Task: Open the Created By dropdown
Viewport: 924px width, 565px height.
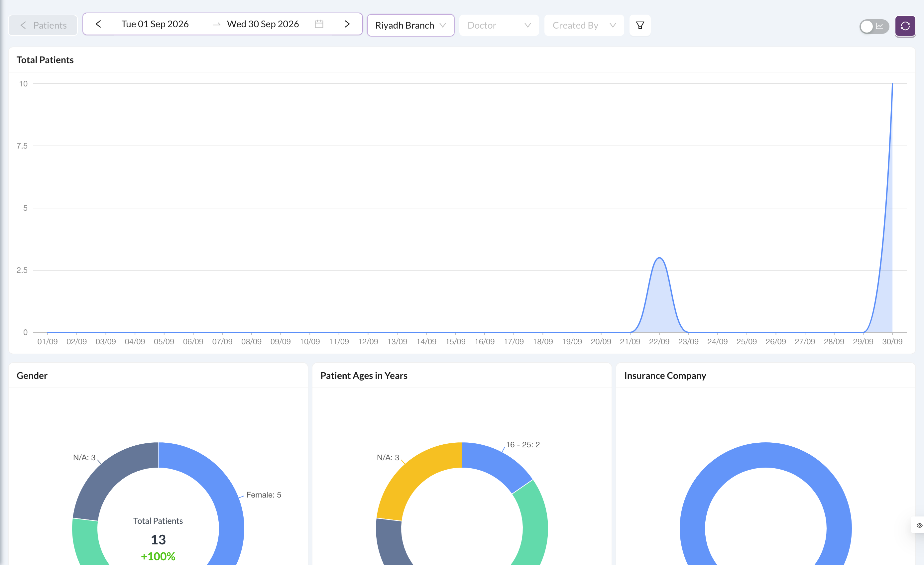Action: 584,25
